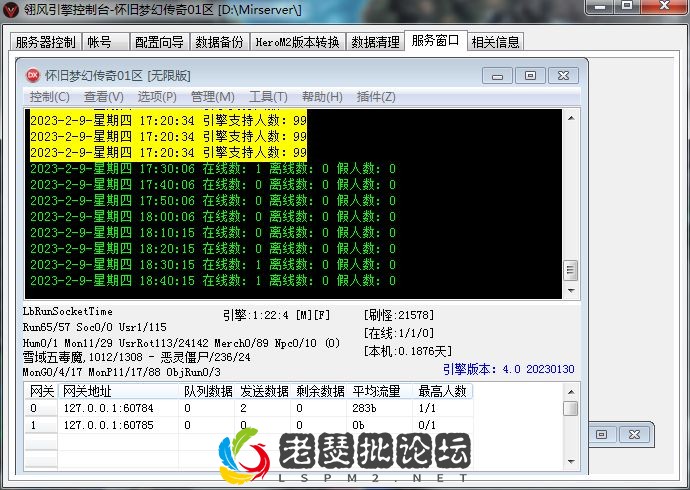Click the 18:10:15 在线数 log line
Image resolution: width=690 pixels, height=490 pixels.
pyautogui.click(x=213, y=233)
